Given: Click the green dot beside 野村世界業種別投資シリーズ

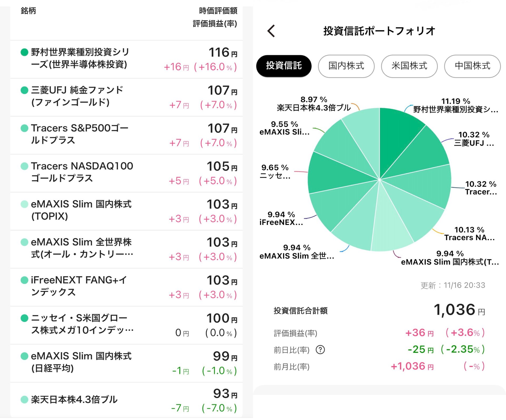Looking at the screenshot, I should coord(24,52).
